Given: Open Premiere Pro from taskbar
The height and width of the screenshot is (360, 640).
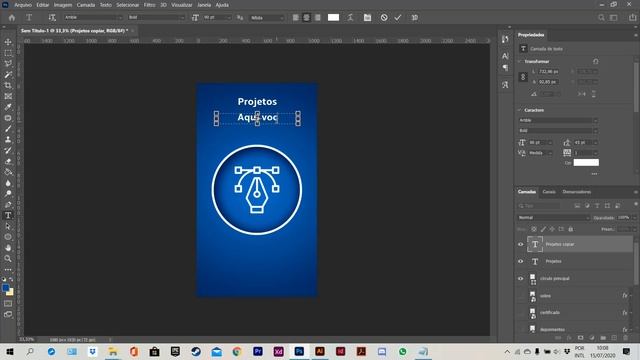Looking at the screenshot, I should pyautogui.click(x=258, y=351).
